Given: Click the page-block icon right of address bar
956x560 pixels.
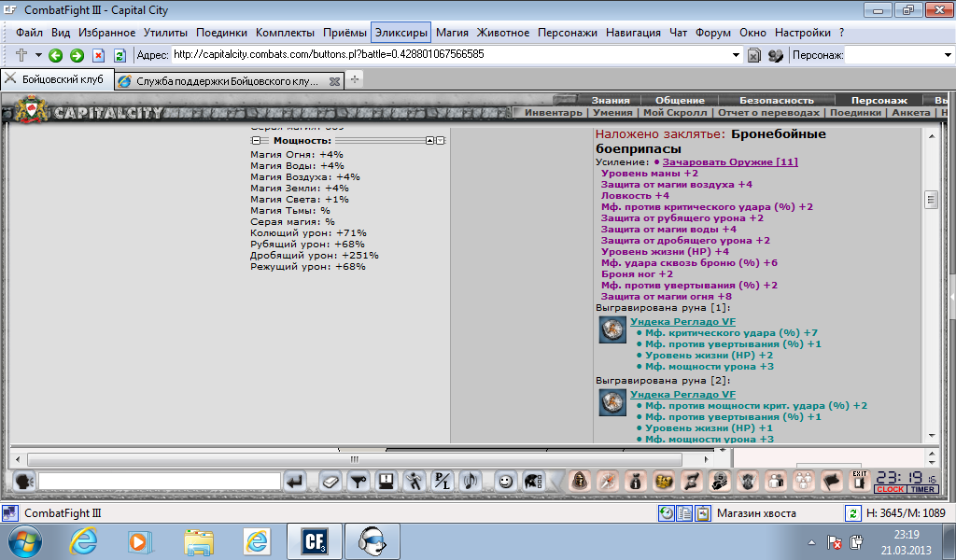Looking at the screenshot, I should point(754,55).
